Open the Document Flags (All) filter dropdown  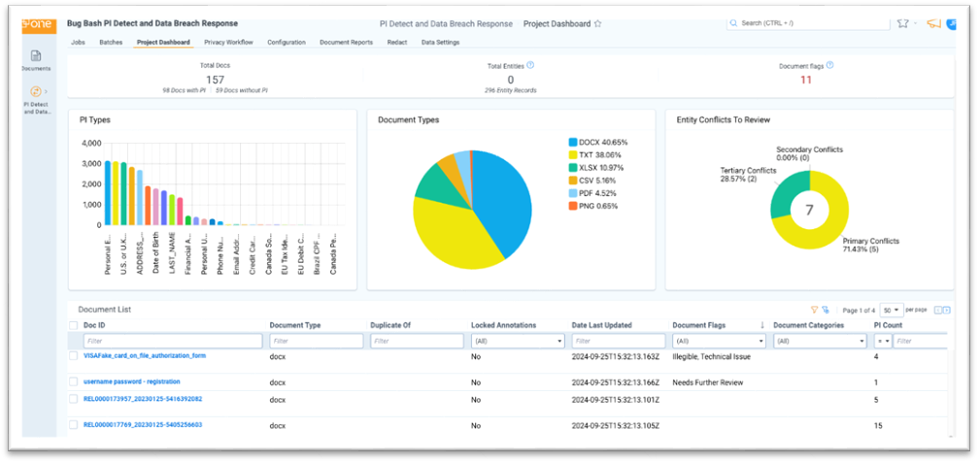pos(719,341)
